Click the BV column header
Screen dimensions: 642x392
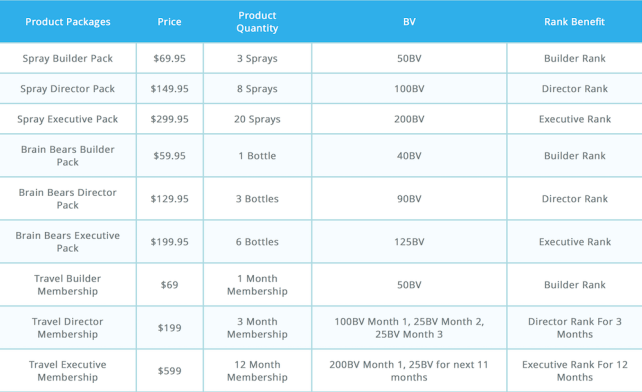point(409,22)
